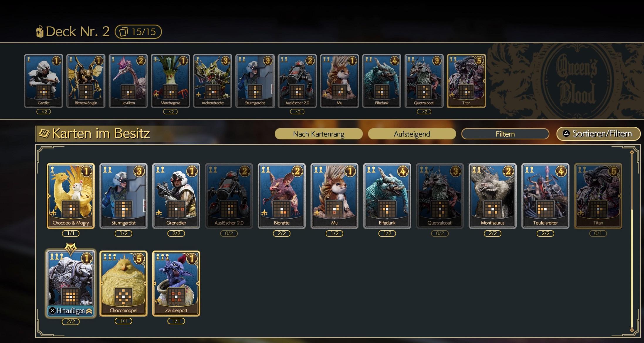Toggle the Aufsteigend sort order
The image size is (644, 343).
pos(412,134)
